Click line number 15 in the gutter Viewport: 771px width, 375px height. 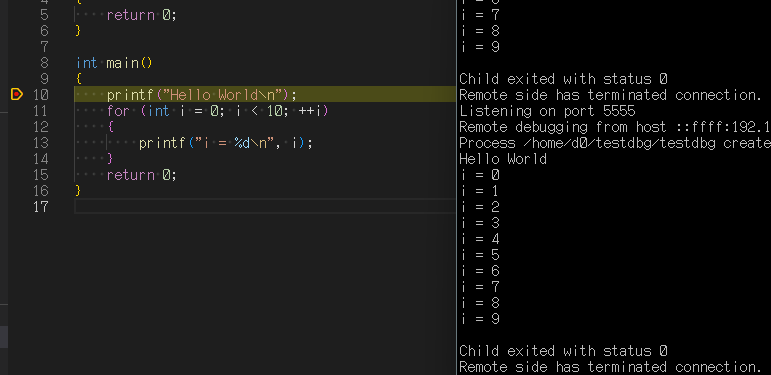(x=40, y=174)
